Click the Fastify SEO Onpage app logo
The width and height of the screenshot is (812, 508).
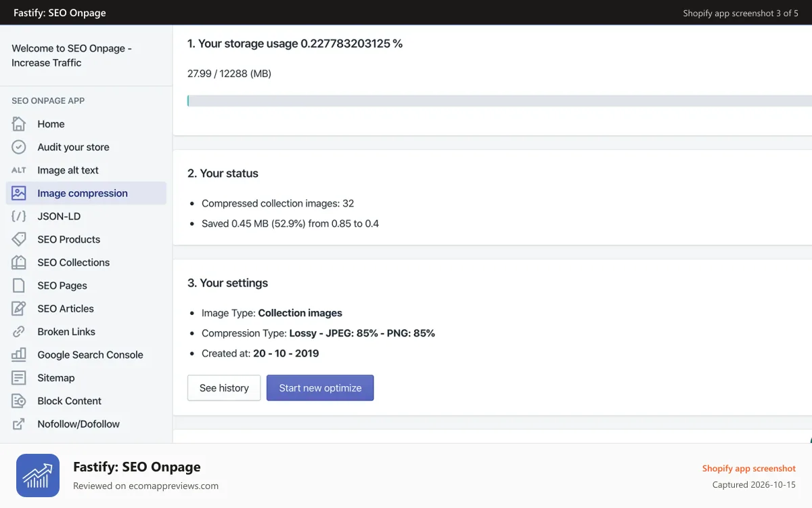(x=38, y=475)
